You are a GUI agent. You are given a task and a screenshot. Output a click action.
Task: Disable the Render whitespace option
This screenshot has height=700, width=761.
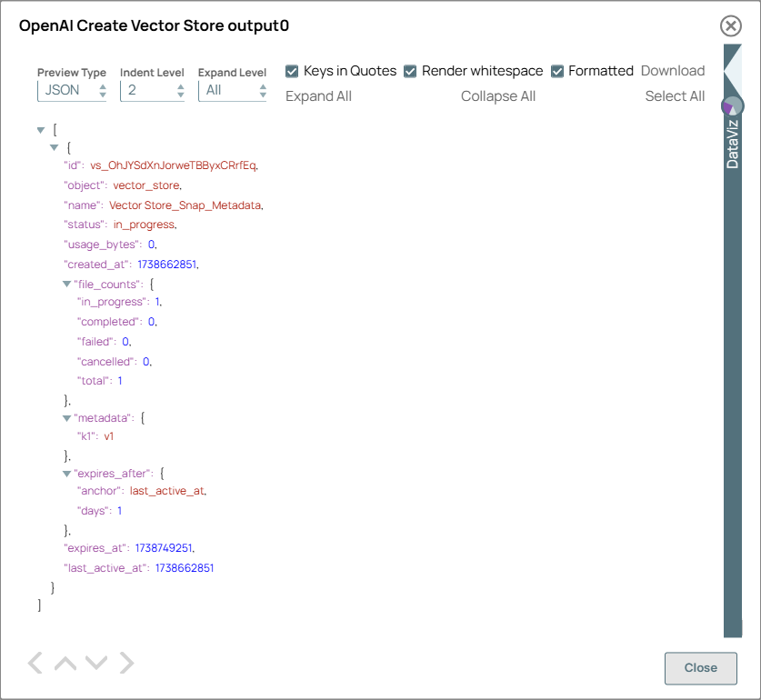coord(410,70)
